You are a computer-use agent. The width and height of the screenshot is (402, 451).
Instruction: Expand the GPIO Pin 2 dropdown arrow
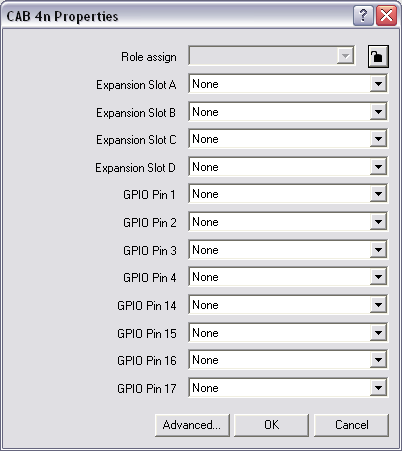point(378,222)
